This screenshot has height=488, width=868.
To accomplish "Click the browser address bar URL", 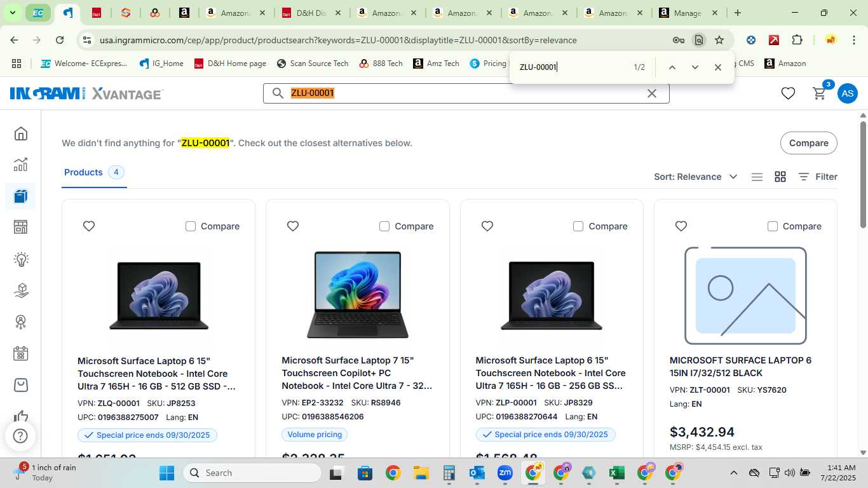I will tap(338, 40).
